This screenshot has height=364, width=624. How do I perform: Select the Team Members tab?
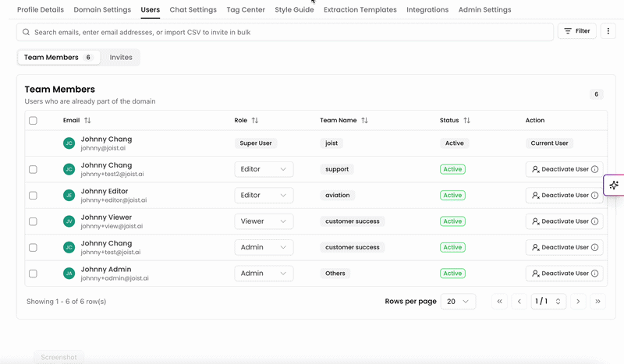tap(58, 57)
